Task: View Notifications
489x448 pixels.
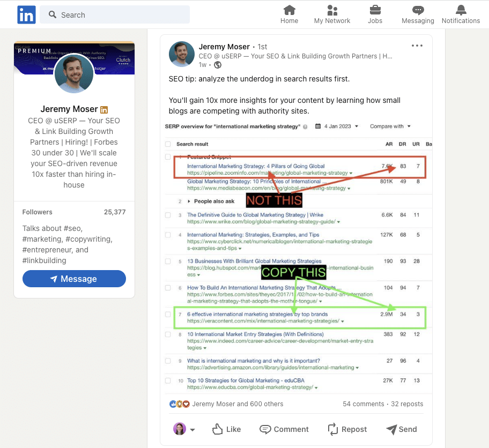Action: pos(461,14)
